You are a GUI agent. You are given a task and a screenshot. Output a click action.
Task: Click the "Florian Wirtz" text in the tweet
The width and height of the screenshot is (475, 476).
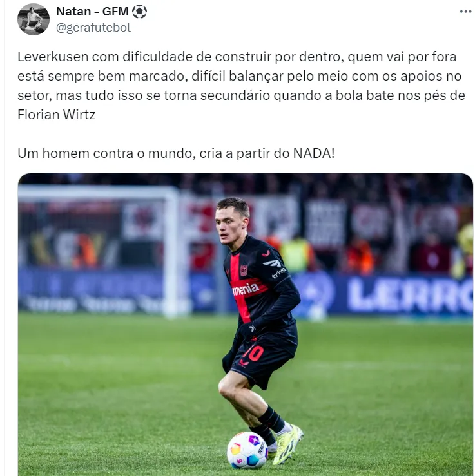pyautogui.click(x=57, y=115)
